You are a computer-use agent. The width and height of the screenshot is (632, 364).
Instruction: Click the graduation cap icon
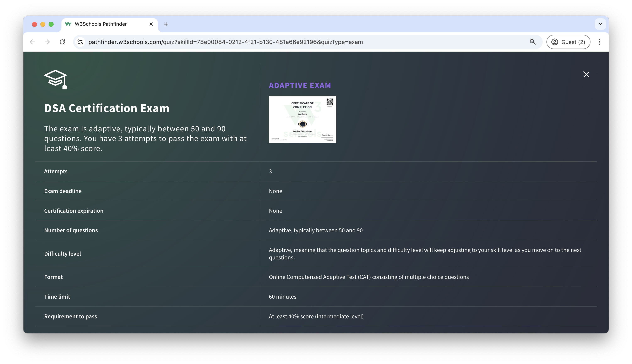click(x=55, y=79)
